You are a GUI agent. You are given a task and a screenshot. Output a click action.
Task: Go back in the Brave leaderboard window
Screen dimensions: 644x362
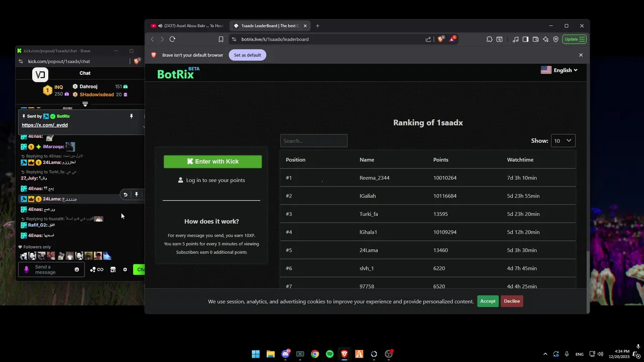pos(152,39)
